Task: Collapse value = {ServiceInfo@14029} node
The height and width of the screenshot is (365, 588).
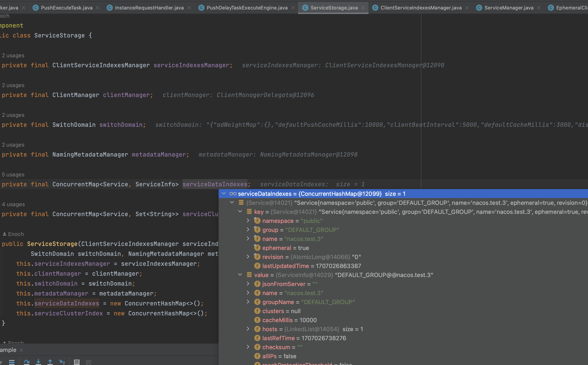Action: click(x=240, y=275)
